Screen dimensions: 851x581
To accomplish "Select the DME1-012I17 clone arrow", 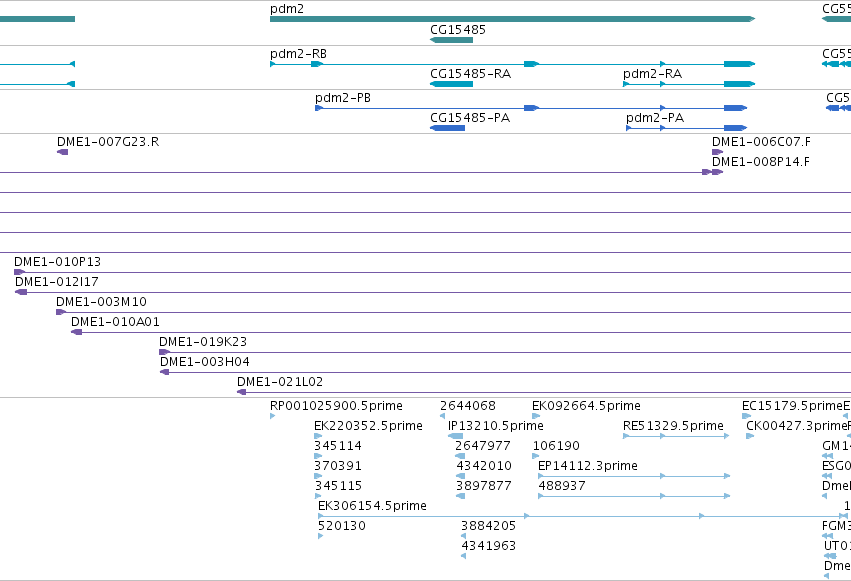I will click(21, 292).
